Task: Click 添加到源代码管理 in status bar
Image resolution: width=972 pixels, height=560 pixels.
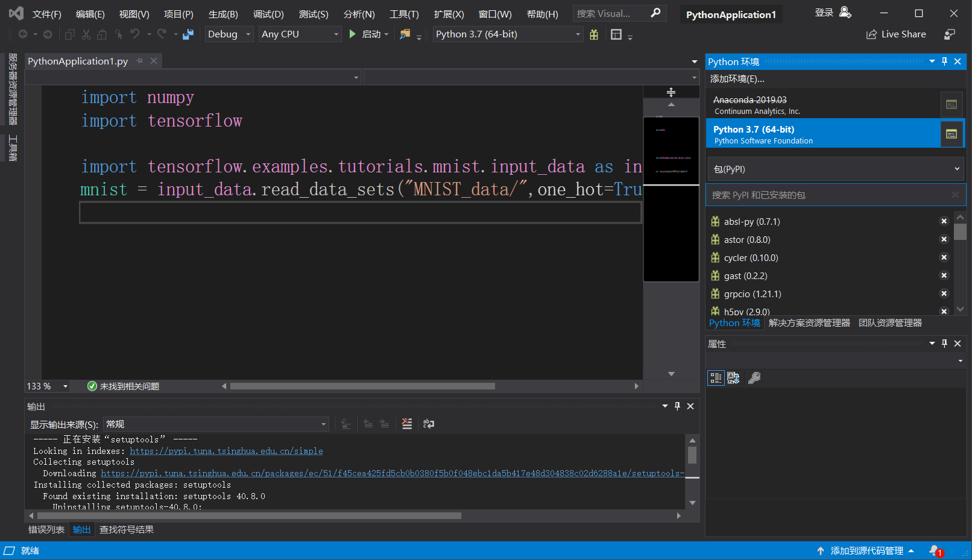Action: 865,550
